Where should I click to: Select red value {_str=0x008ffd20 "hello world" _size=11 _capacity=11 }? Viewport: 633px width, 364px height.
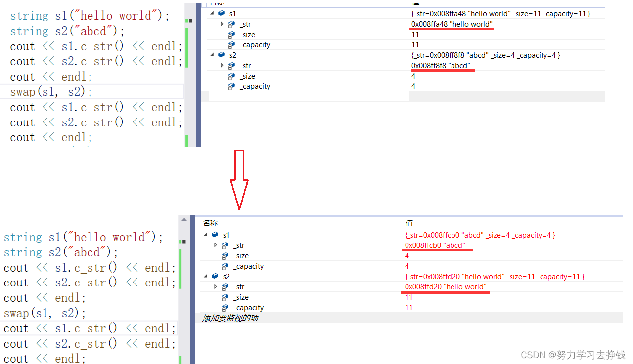point(495,277)
